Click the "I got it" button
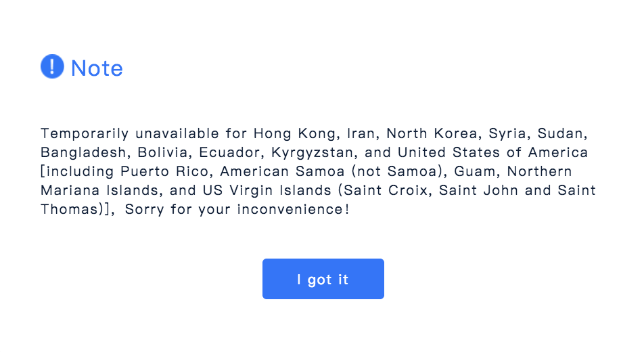Image resolution: width=644 pixels, height=352 pixels. click(323, 279)
